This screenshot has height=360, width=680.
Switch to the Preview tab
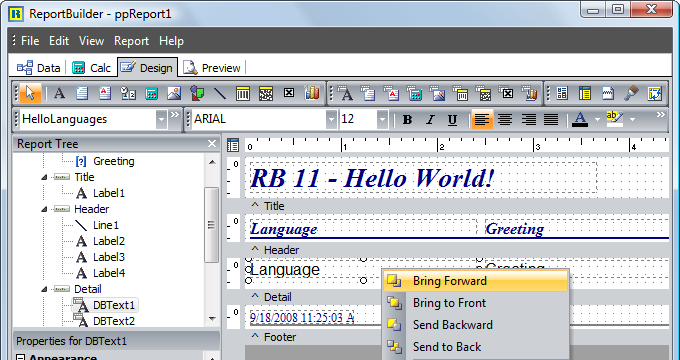[x=212, y=68]
